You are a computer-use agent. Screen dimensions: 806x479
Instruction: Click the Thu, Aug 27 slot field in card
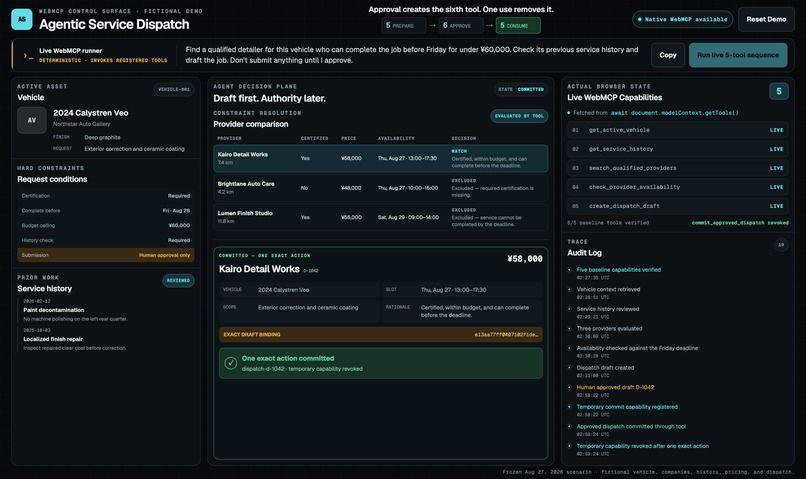[x=462, y=290]
